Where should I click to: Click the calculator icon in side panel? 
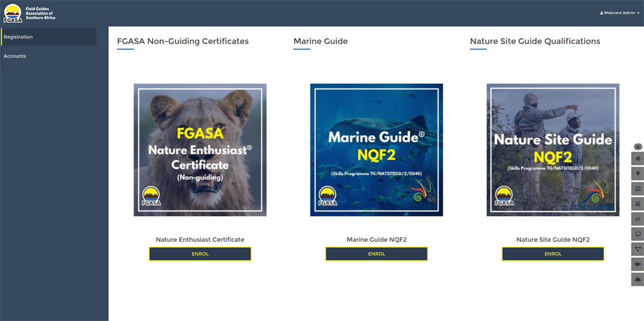(x=638, y=204)
